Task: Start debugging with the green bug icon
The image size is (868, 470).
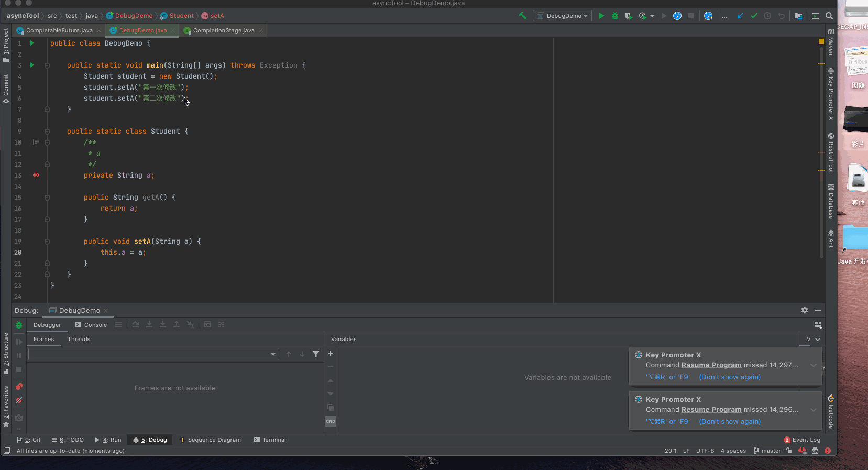Action: [614, 16]
